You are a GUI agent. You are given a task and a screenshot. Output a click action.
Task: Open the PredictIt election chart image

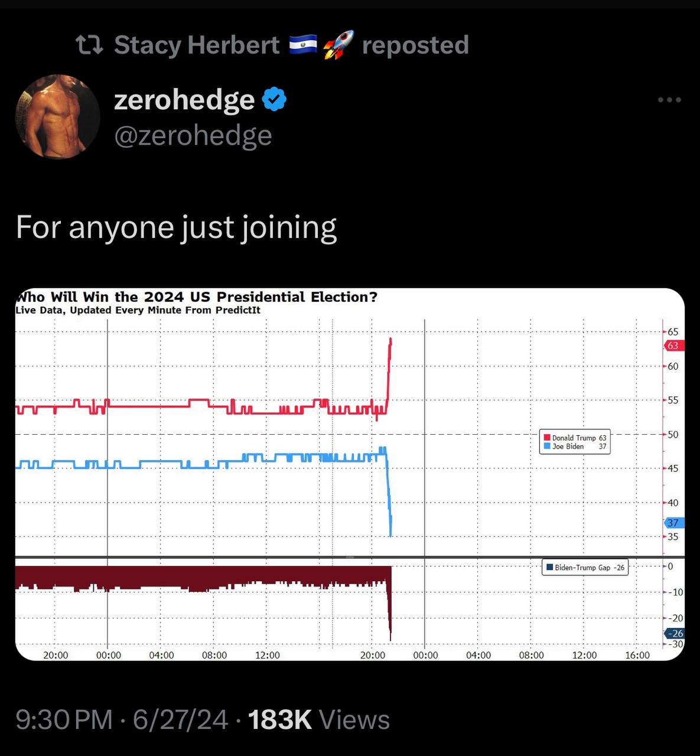click(x=350, y=474)
